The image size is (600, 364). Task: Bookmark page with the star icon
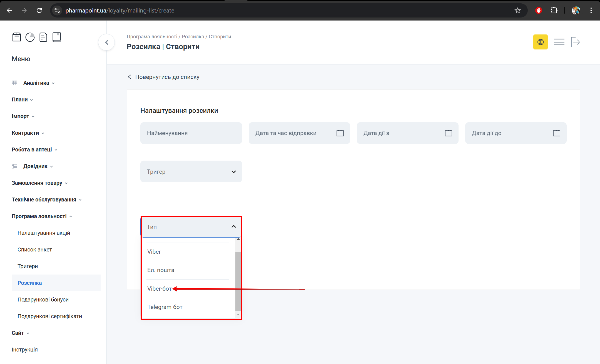(517, 11)
